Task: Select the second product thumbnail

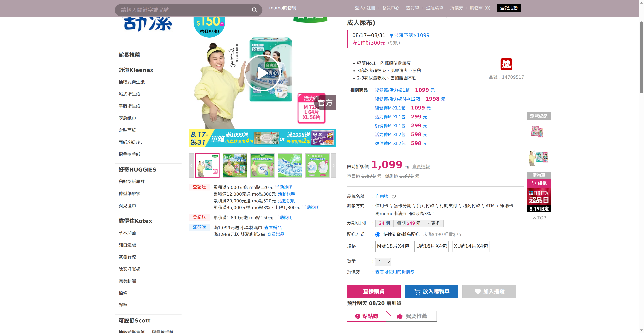Action: [235, 165]
